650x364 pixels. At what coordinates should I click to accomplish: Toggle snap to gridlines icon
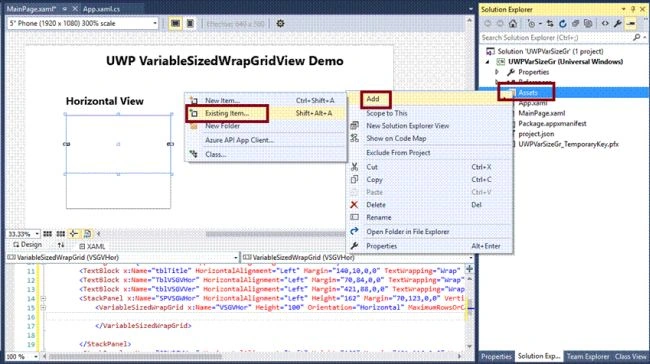click(61, 234)
